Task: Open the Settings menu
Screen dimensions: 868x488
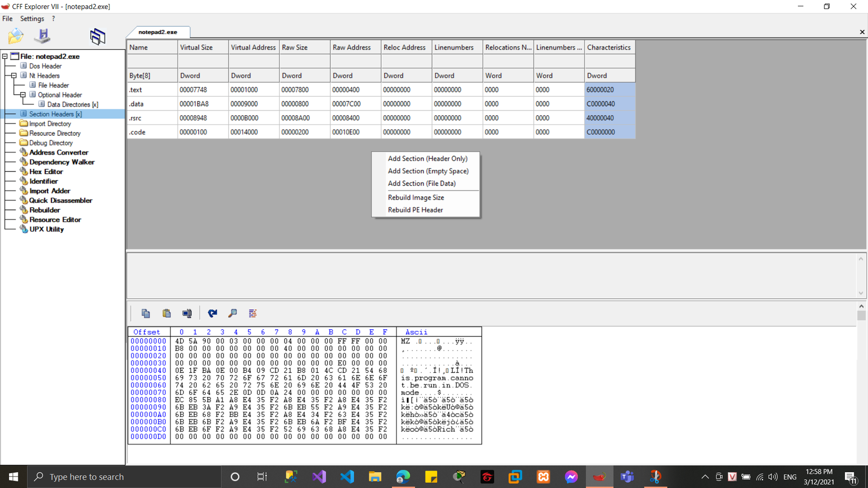Action: tap(32, 18)
